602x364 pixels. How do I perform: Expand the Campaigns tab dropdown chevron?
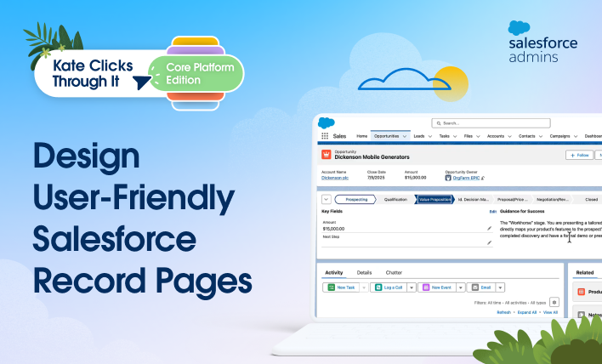[575, 136]
